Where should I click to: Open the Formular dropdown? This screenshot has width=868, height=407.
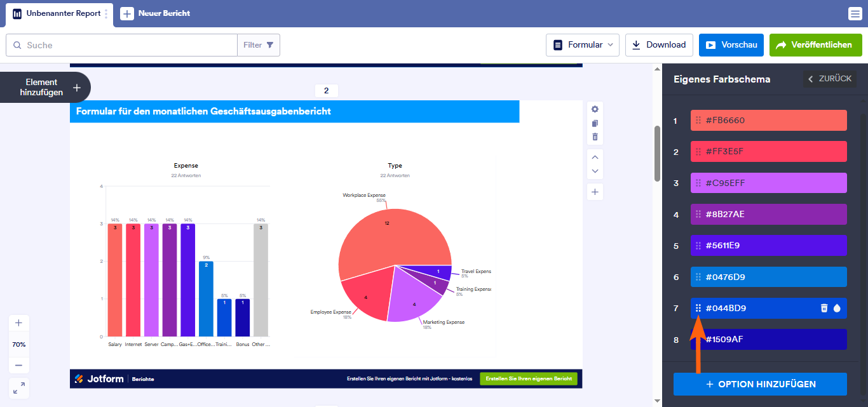(583, 45)
